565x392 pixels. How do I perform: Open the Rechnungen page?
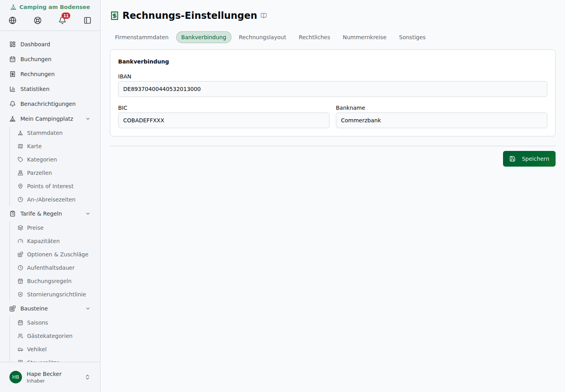(x=50, y=74)
